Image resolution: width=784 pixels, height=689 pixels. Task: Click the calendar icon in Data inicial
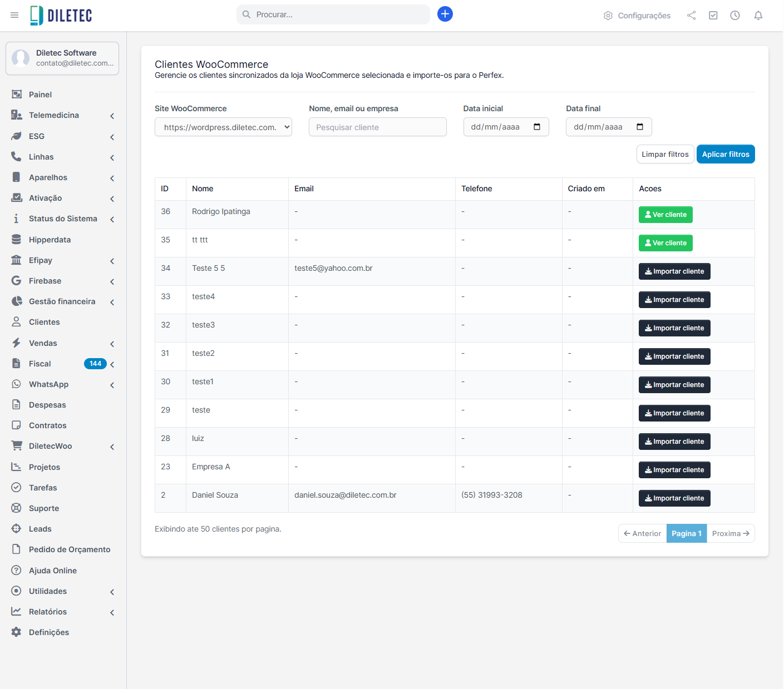click(x=536, y=127)
